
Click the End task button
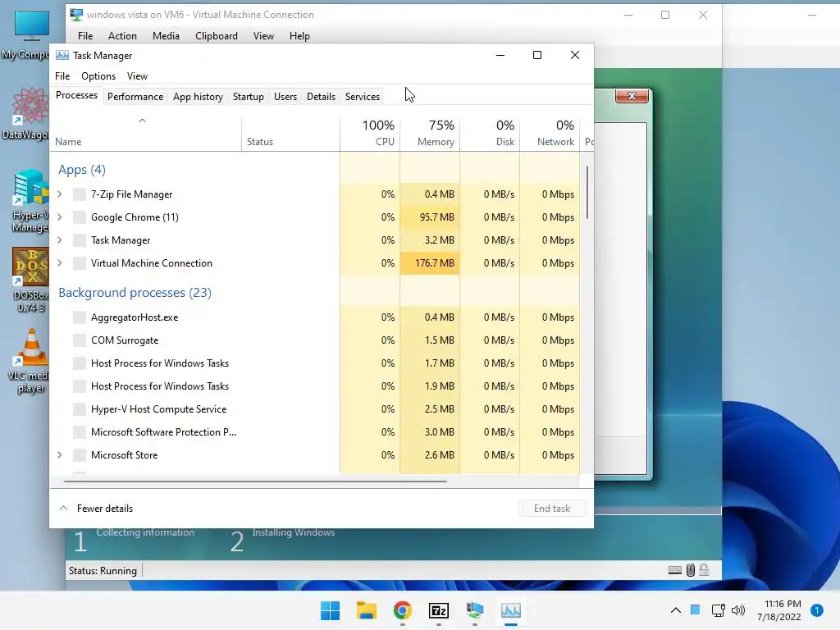coord(552,509)
